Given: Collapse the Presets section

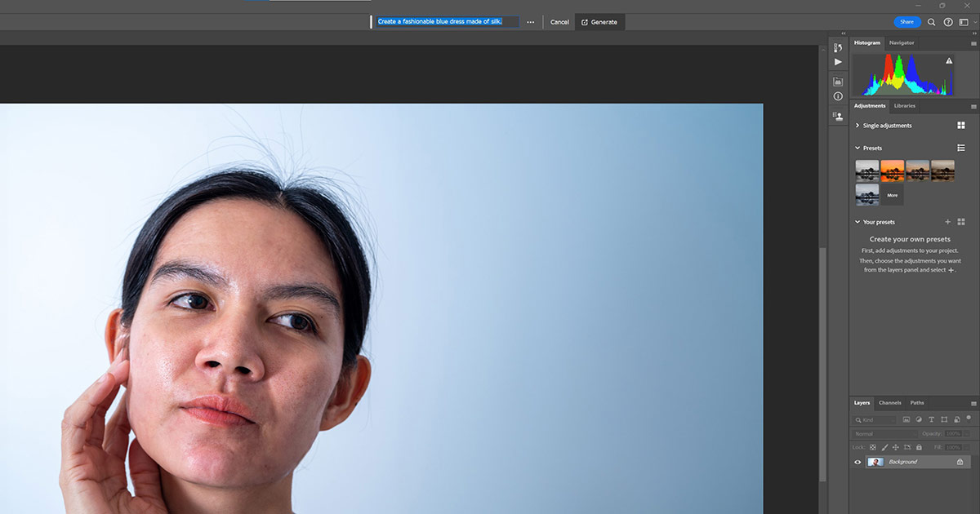Looking at the screenshot, I should pyautogui.click(x=857, y=148).
